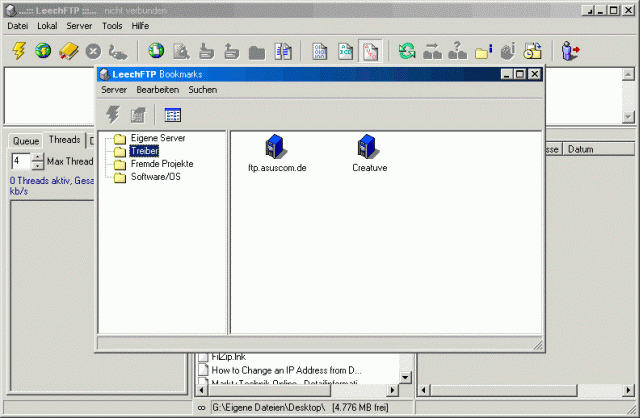This screenshot has height=418, width=640.
Task: Open the Tools menu
Action: (x=112, y=26)
